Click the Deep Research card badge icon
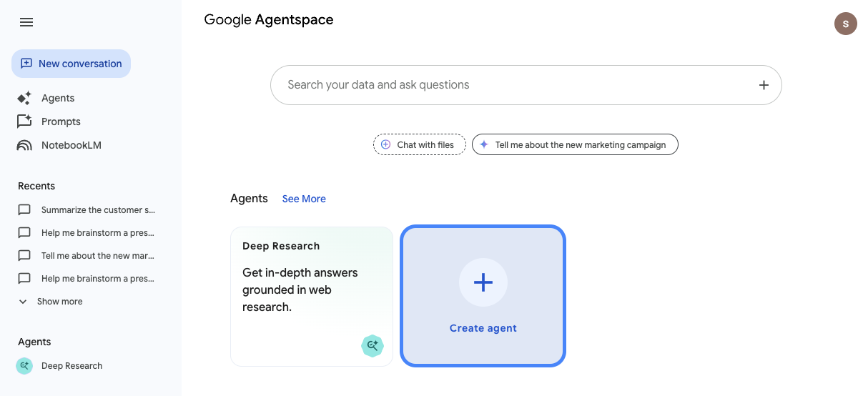 click(x=373, y=346)
